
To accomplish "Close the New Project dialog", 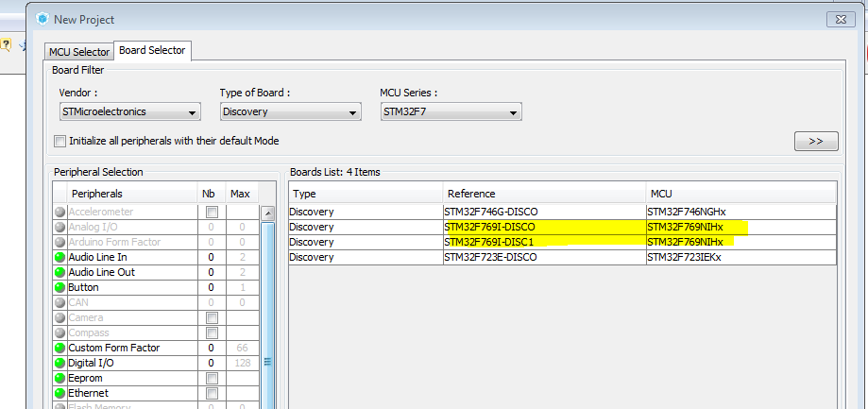I will [x=841, y=20].
